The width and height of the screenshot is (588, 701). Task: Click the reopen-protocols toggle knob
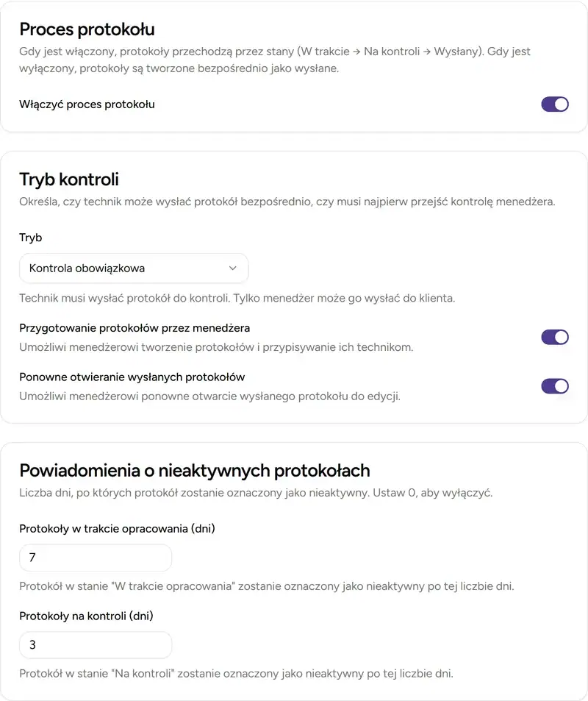pyautogui.click(x=560, y=385)
